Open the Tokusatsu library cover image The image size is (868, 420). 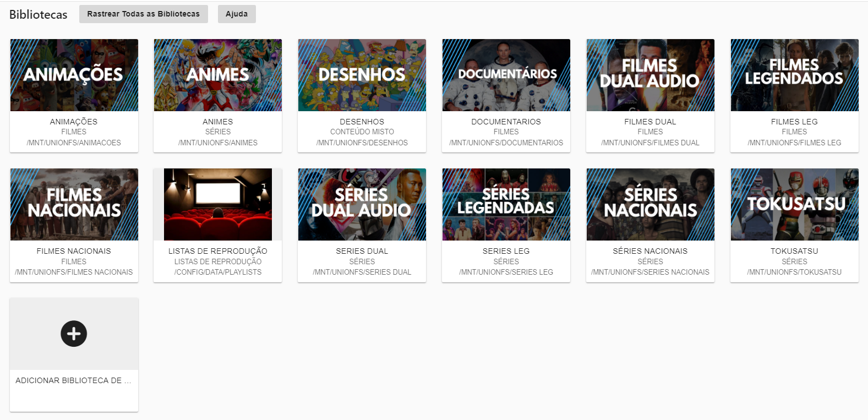pyautogui.click(x=795, y=204)
